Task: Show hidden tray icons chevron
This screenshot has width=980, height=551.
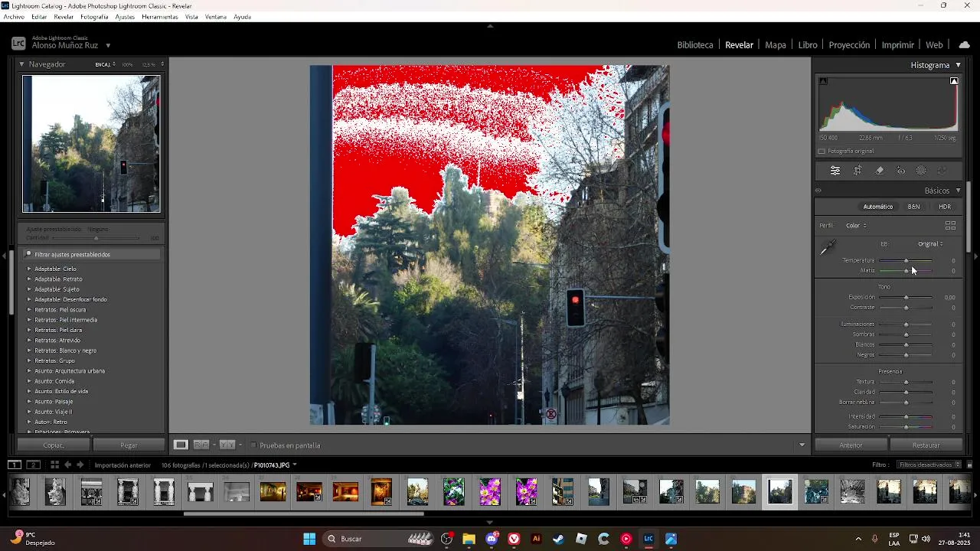Action: [x=858, y=539]
